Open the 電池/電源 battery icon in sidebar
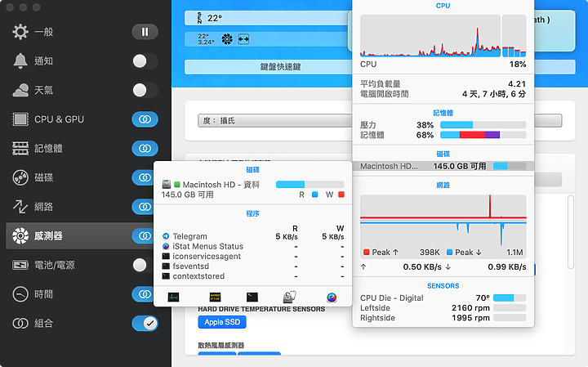 point(20,265)
